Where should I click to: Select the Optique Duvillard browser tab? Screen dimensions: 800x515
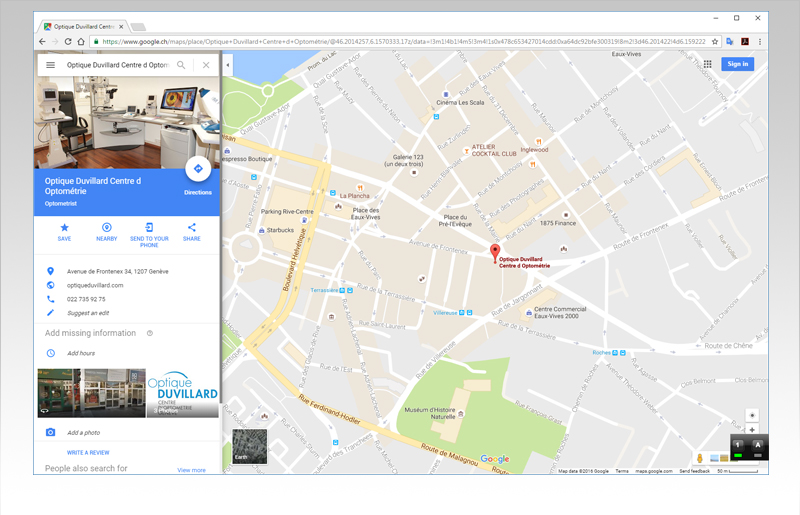84,27
